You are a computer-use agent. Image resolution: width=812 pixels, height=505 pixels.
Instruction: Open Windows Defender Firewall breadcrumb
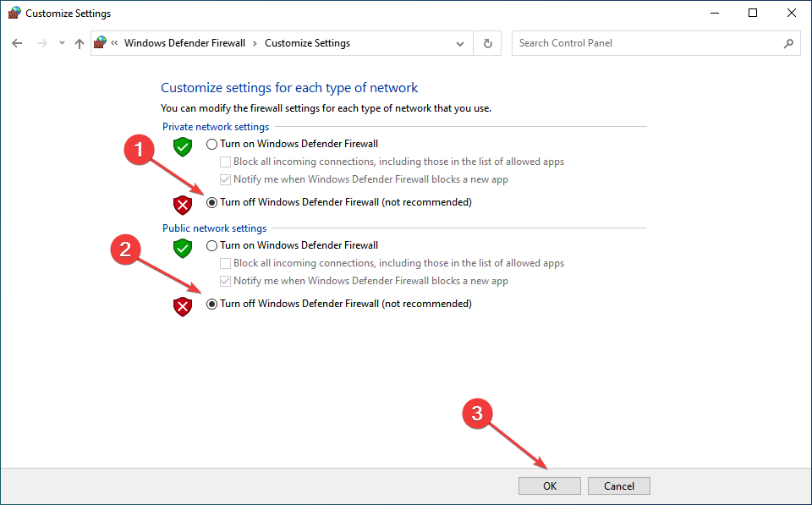(185, 43)
